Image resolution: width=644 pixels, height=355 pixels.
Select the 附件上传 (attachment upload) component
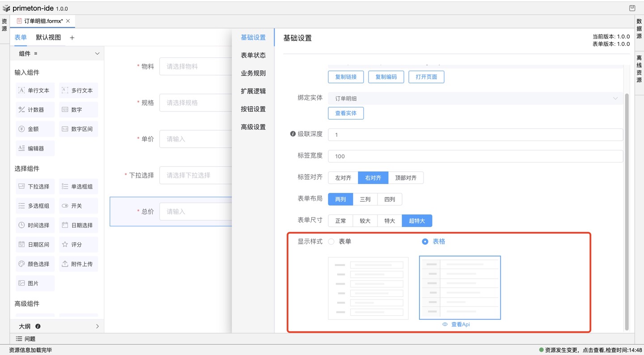pos(78,264)
